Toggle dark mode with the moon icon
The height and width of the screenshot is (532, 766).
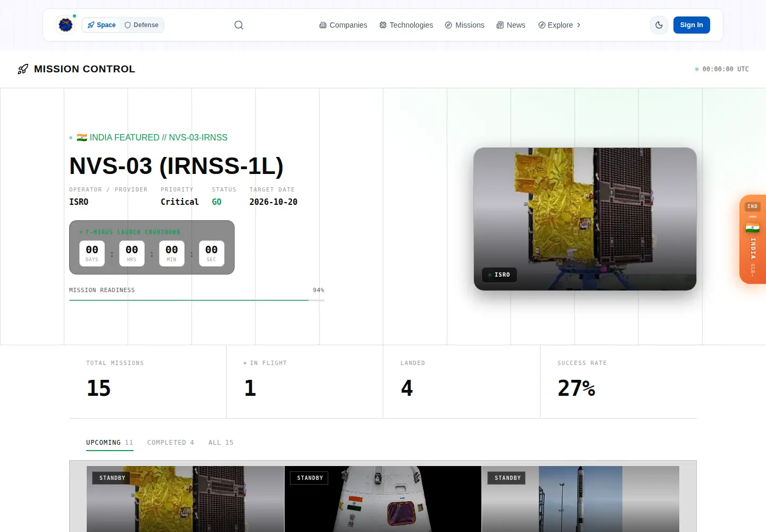659,25
